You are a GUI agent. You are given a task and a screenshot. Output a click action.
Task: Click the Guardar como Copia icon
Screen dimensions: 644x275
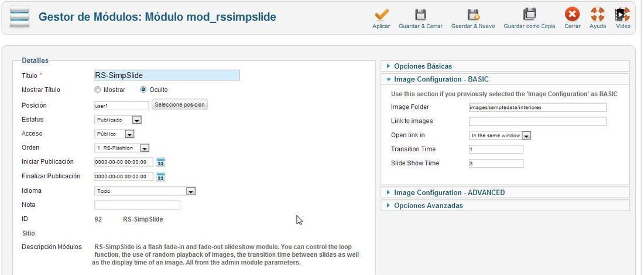coord(529,15)
